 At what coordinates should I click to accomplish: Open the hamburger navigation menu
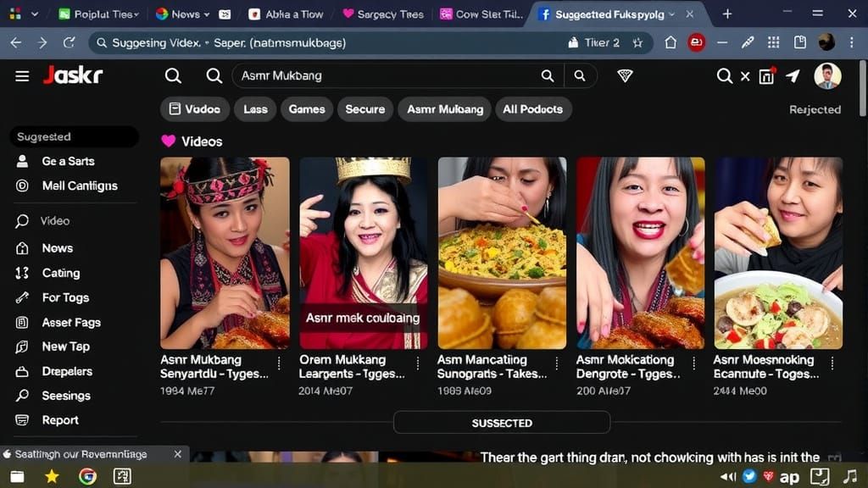[x=23, y=75]
